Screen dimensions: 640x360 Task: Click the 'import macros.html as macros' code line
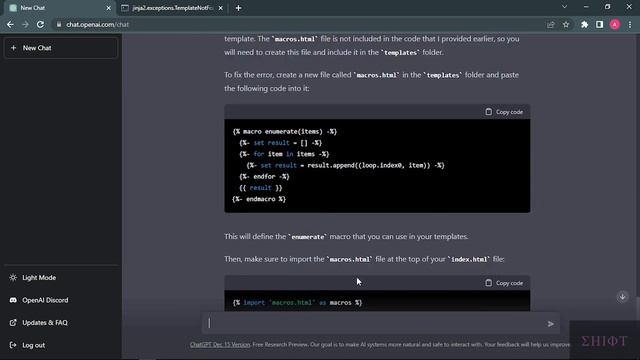click(298, 302)
